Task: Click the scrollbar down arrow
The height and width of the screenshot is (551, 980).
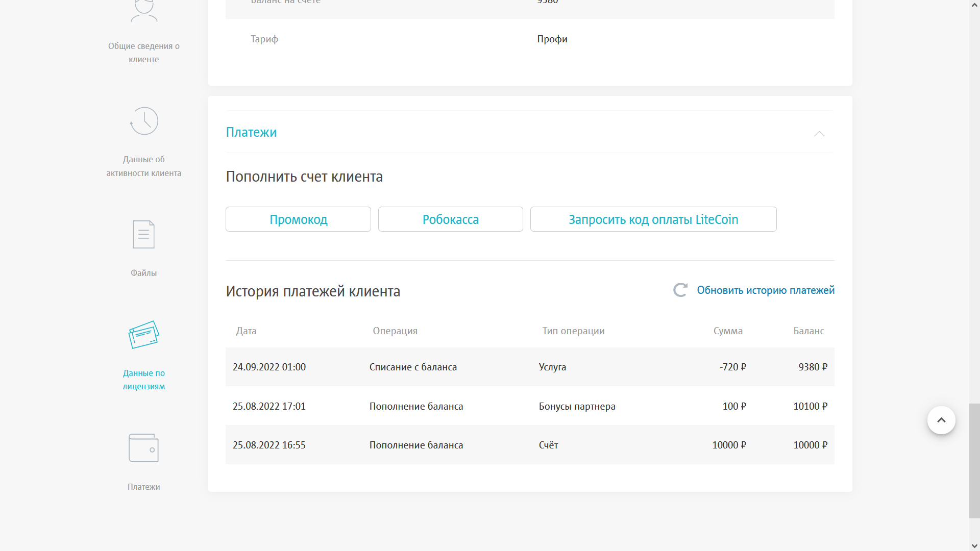Action: (x=974, y=546)
